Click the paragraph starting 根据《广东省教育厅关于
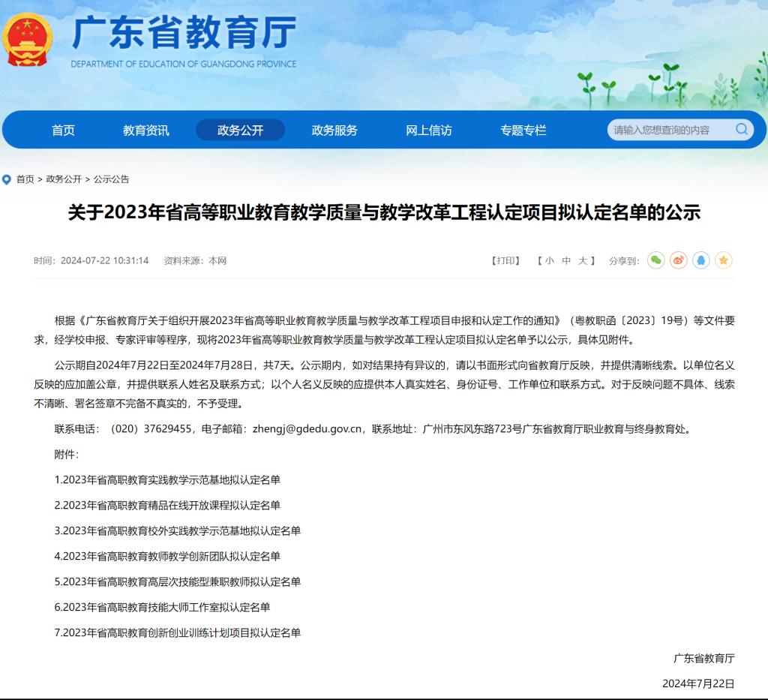Screen dimensions: 768x700 tap(384, 330)
